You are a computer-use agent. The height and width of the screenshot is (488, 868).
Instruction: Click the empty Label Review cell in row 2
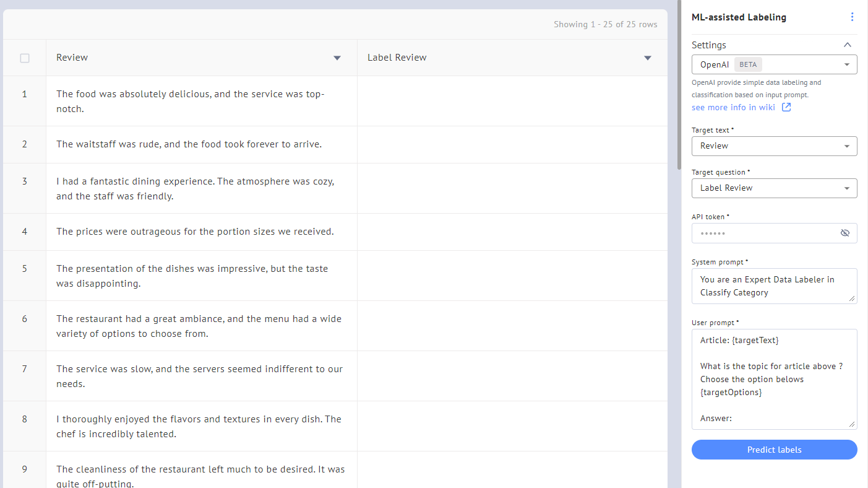click(512, 144)
